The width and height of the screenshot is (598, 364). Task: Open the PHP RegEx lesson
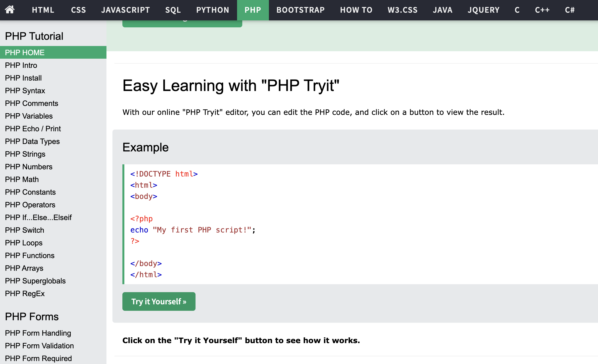pos(25,293)
